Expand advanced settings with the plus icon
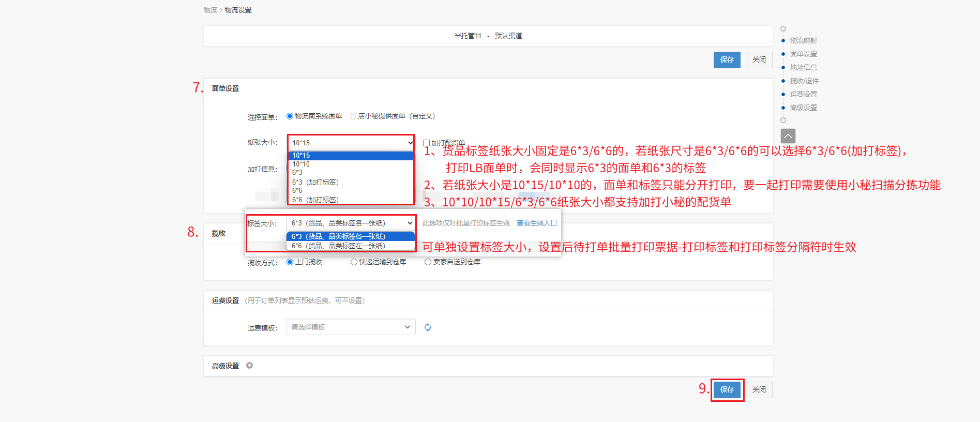The width and height of the screenshot is (980, 422). pyautogui.click(x=249, y=366)
